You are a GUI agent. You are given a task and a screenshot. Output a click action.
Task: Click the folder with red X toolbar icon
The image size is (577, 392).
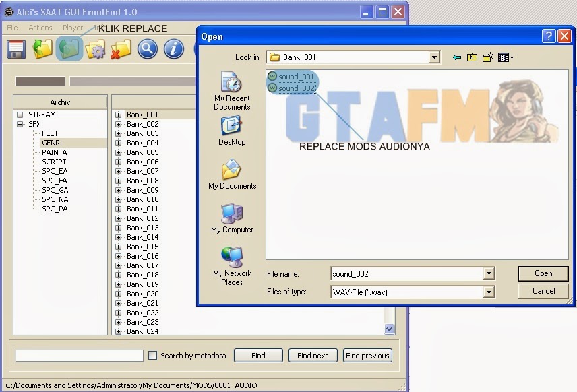[x=121, y=49]
